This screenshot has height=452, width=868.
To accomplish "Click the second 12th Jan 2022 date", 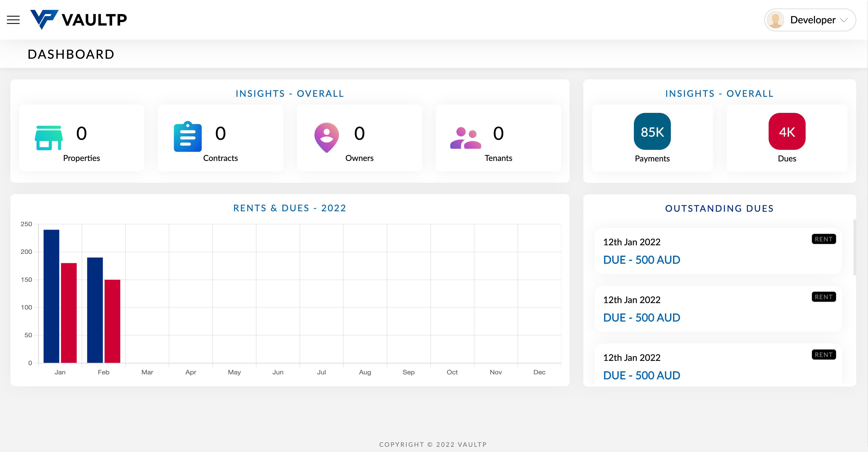I will click(631, 300).
